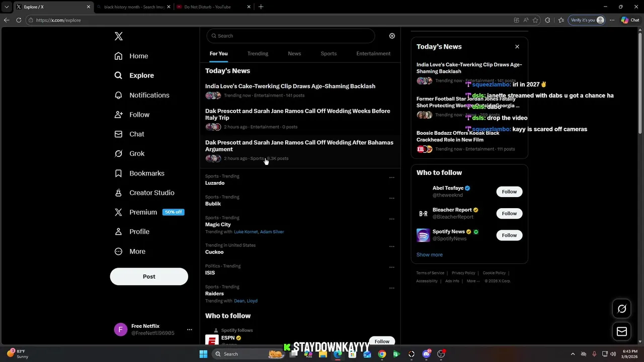Follow Abel Tesfaye
644x362 pixels.
pos(509,192)
